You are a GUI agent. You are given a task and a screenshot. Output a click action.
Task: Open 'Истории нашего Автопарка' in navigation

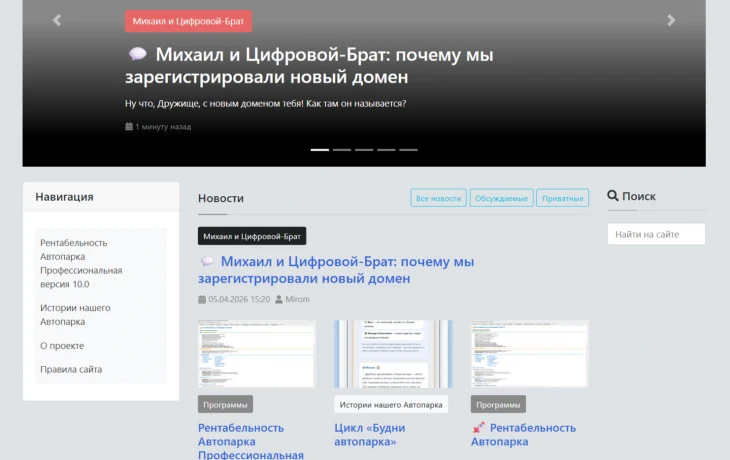coord(75,315)
